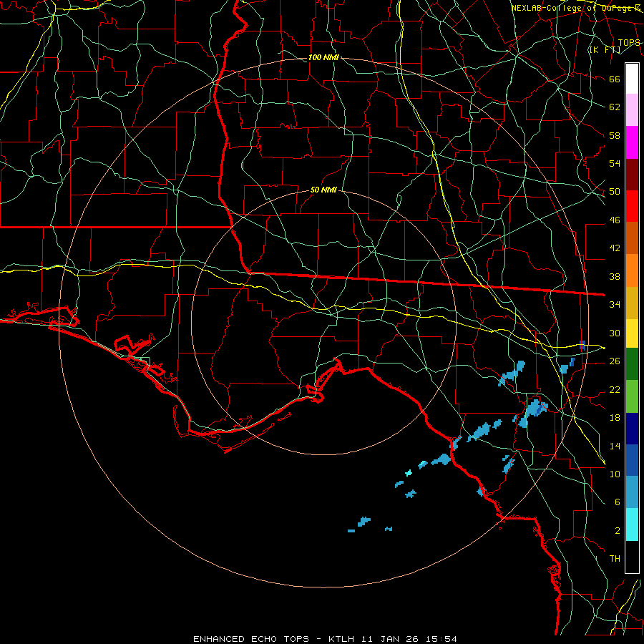Click the '42' legend value
Screen dimensions: 644x644
click(615, 248)
